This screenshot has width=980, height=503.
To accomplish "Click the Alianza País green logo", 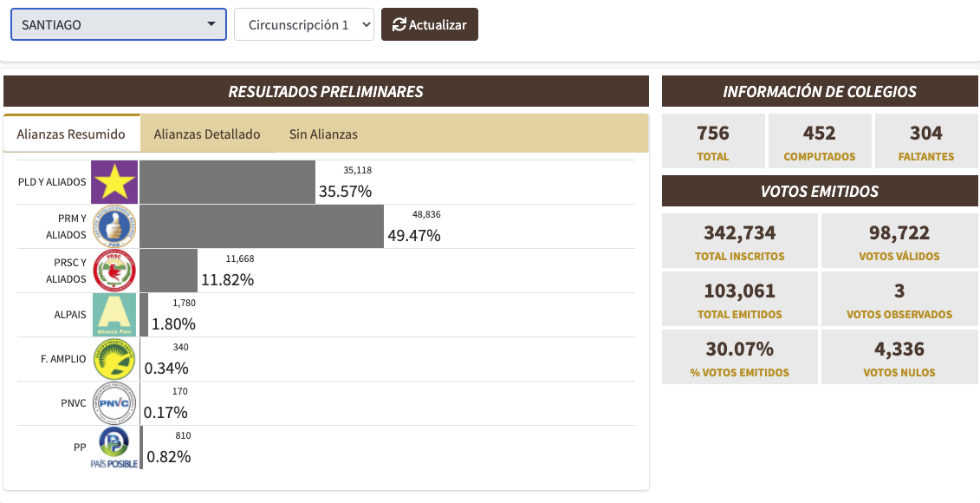I will [x=114, y=315].
